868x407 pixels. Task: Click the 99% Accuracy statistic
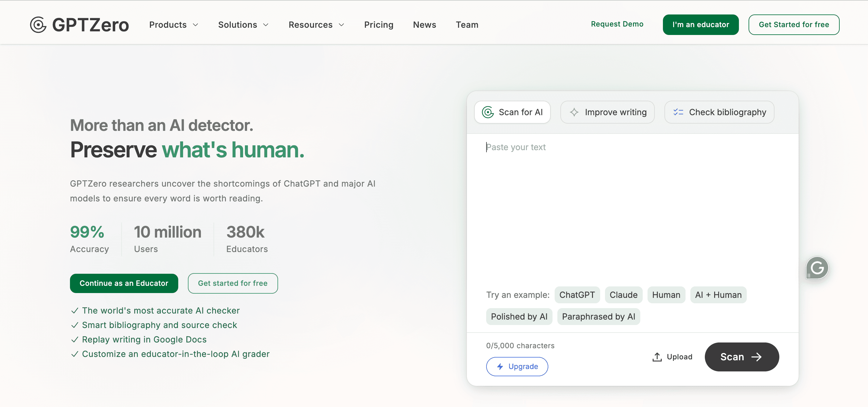pyautogui.click(x=89, y=239)
